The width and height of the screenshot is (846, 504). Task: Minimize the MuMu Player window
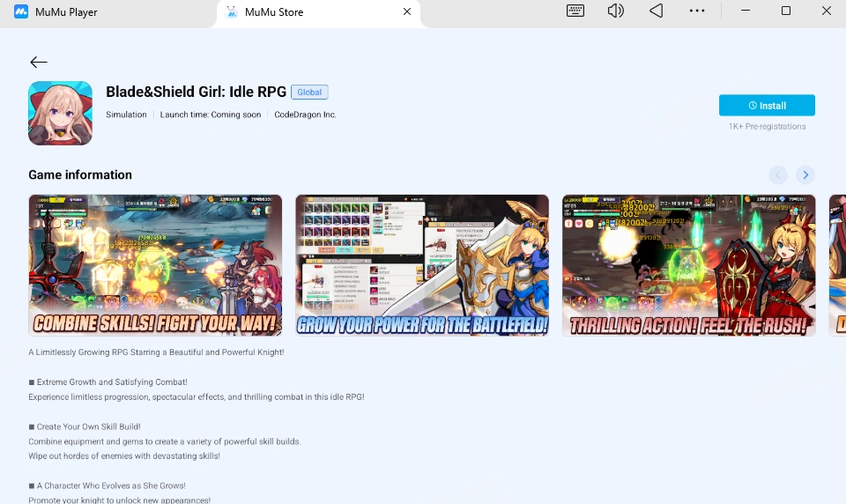pyautogui.click(x=746, y=11)
